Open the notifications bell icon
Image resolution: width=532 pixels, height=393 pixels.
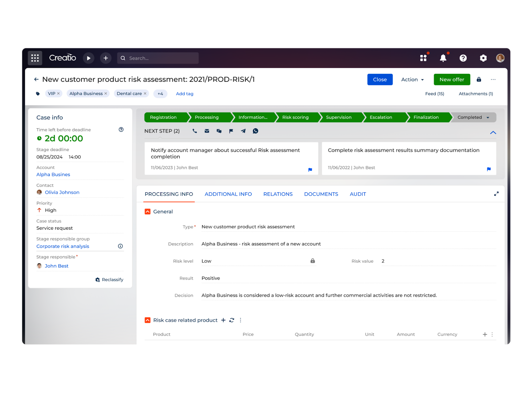(443, 58)
